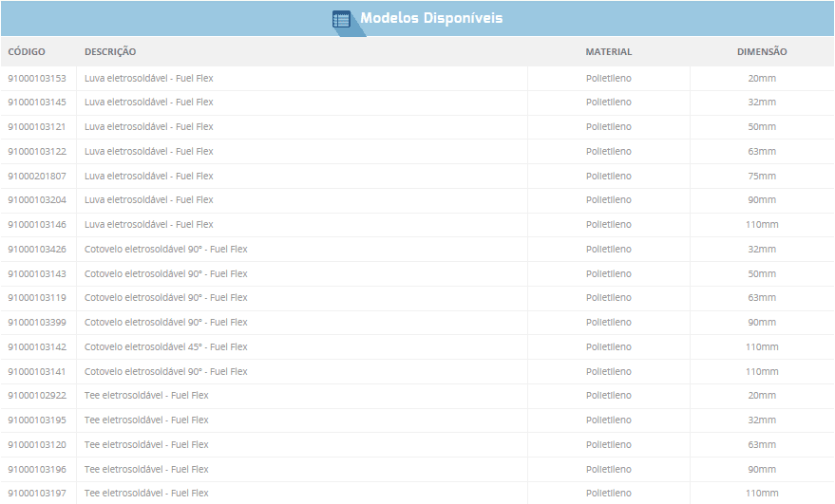Click the table icon beside Modelos Disponíveis
835x504 pixels.
tap(341, 19)
